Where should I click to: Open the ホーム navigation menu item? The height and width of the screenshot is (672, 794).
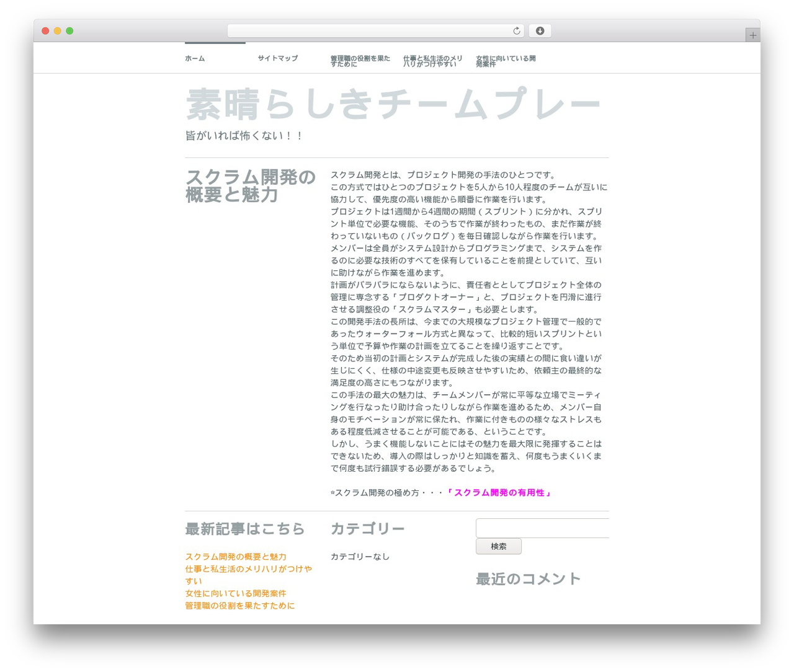(195, 58)
